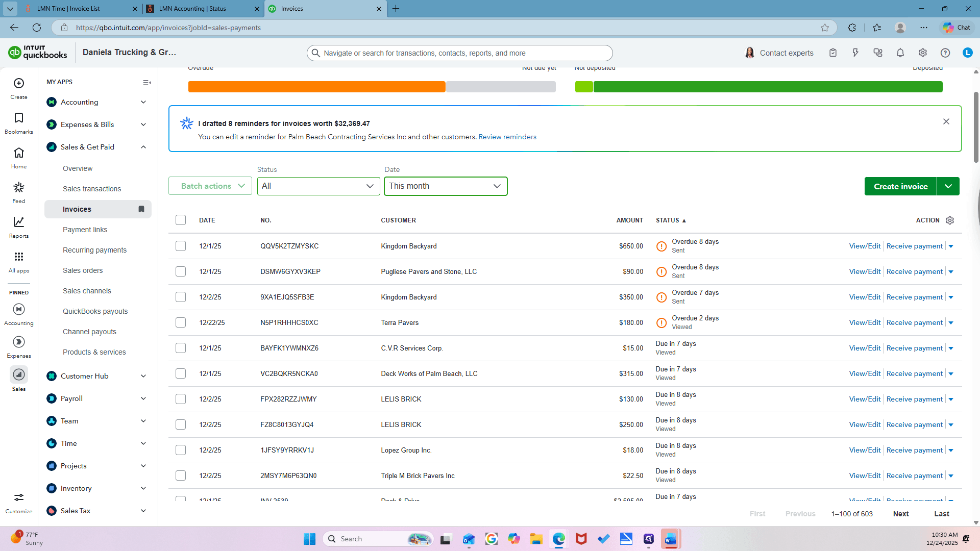Toggle bookmark on Invoices menu item
This screenshot has width=980, height=551.
tap(141, 209)
